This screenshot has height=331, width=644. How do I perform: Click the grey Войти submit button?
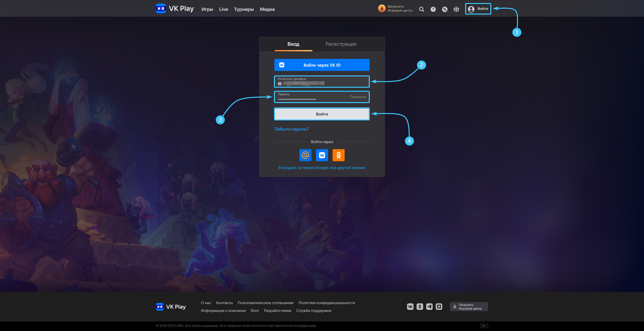(322, 114)
